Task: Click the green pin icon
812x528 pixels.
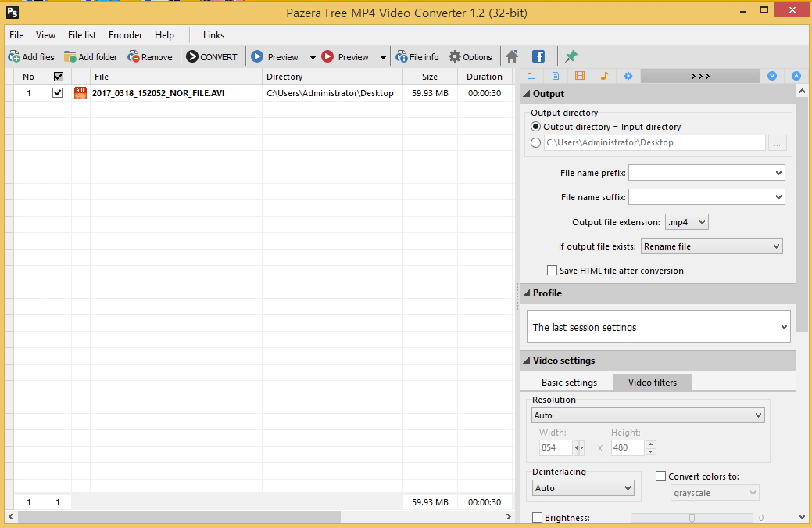Action: (571, 57)
